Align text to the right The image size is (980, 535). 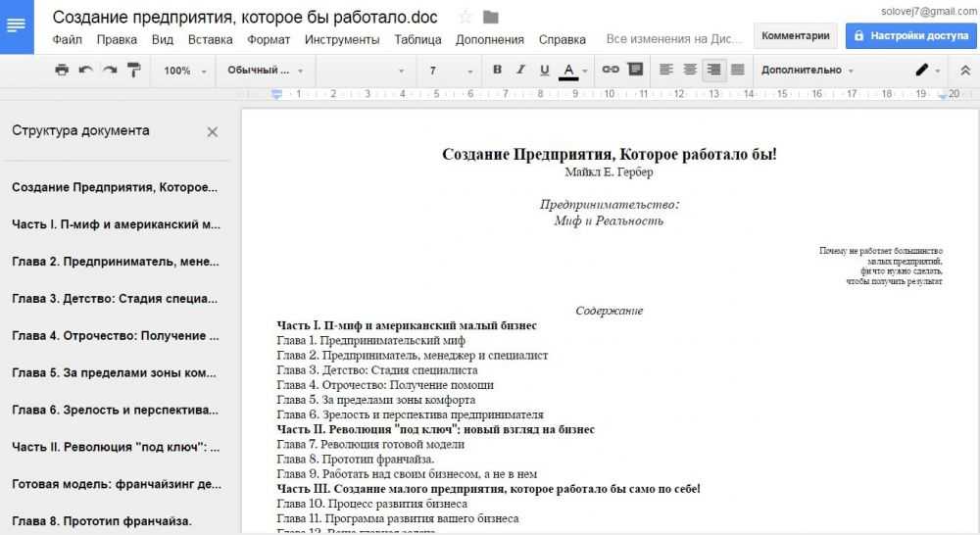713,70
